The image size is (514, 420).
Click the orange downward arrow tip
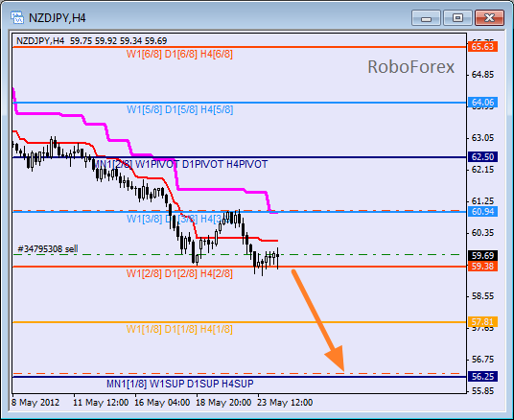[x=343, y=370]
